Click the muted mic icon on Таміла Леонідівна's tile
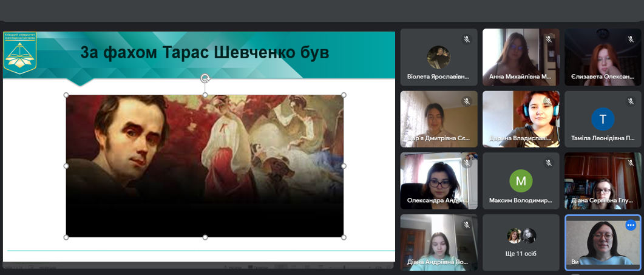Screen dimensions: 644x275 (x=631, y=101)
